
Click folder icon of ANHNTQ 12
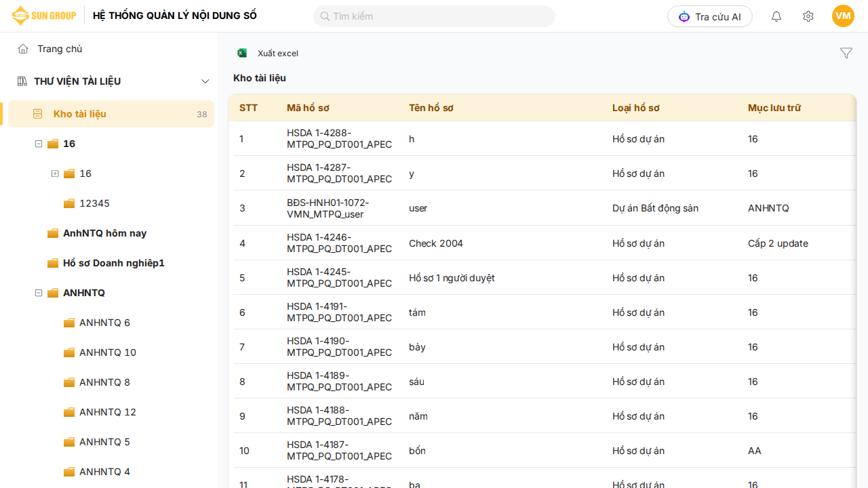69,412
